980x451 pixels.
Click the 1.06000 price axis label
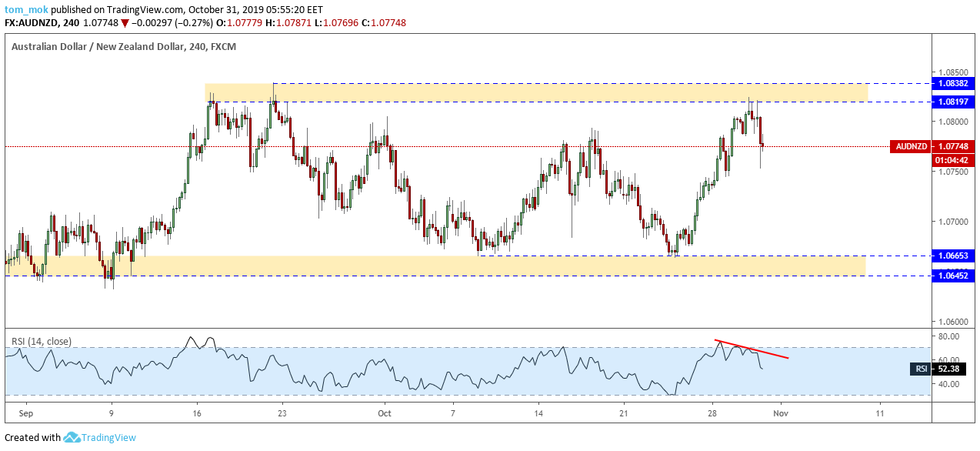(x=951, y=322)
